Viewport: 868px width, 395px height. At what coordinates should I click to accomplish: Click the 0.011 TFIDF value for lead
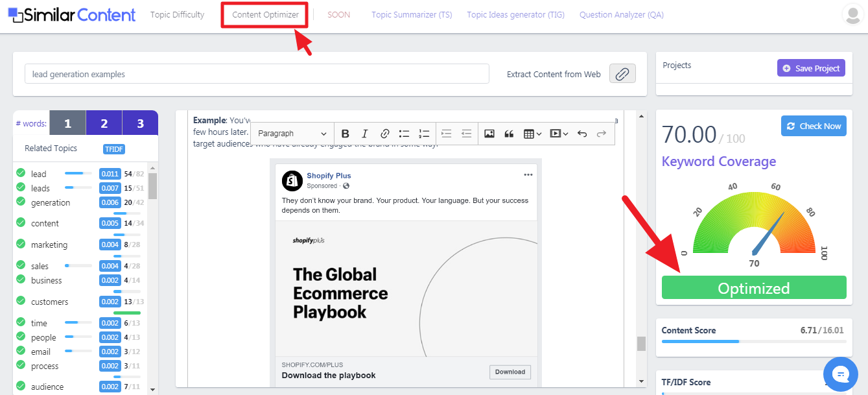pyautogui.click(x=110, y=174)
